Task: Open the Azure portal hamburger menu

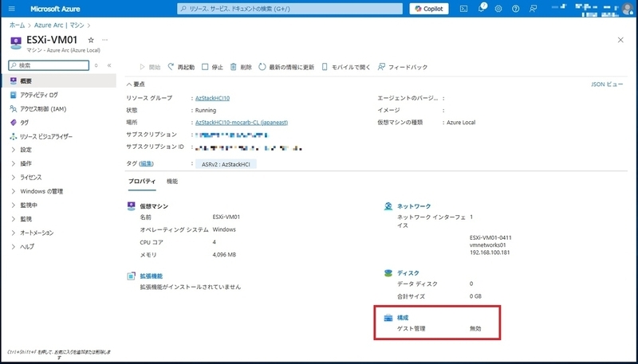Action: [12, 9]
